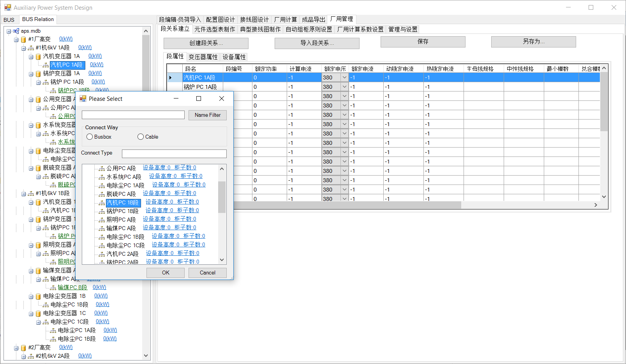Select the Busbox radio button
Viewport: 626px width, 364px height.
pos(90,137)
